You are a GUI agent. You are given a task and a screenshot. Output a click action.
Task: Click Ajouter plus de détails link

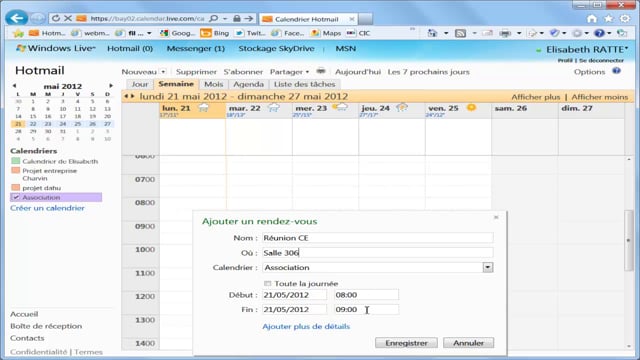tap(306, 327)
